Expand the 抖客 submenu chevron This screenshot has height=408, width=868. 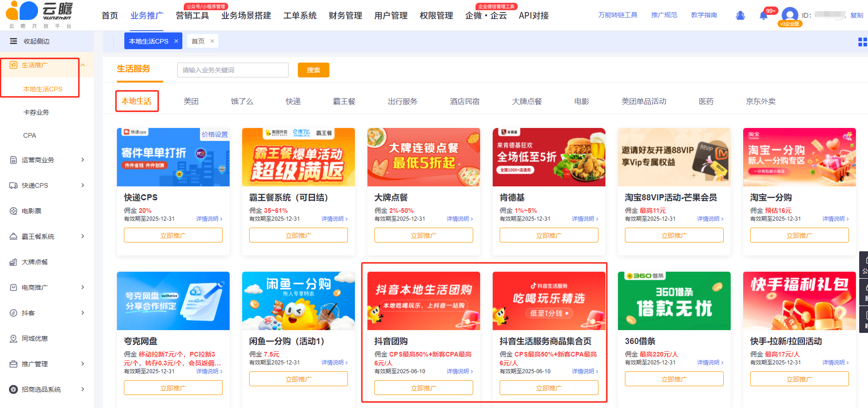(83, 313)
